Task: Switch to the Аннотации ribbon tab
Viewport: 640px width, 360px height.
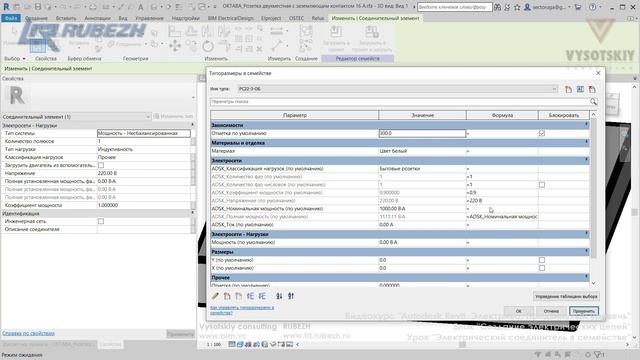Action: tap(97, 18)
